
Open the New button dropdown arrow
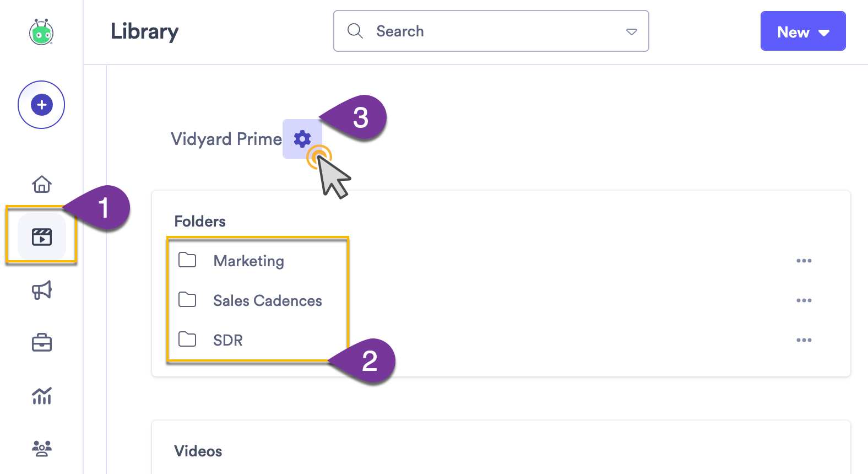tap(823, 32)
